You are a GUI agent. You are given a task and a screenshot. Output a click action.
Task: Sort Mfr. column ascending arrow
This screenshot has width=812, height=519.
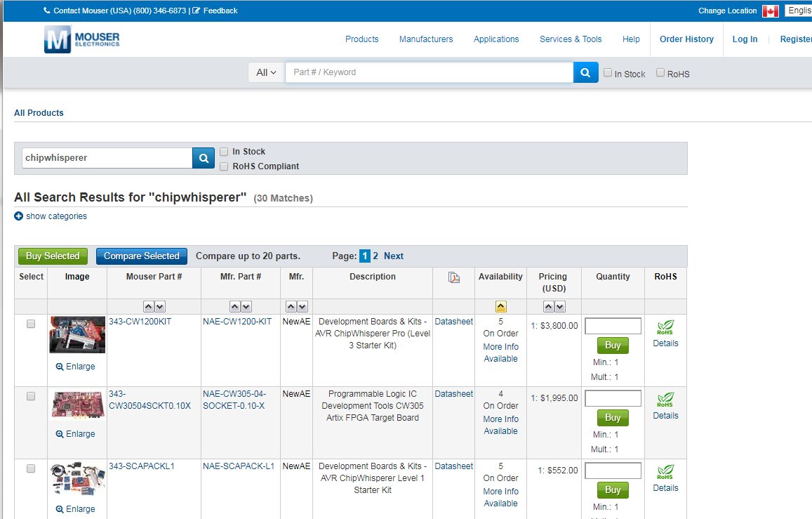(x=291, y=307)
